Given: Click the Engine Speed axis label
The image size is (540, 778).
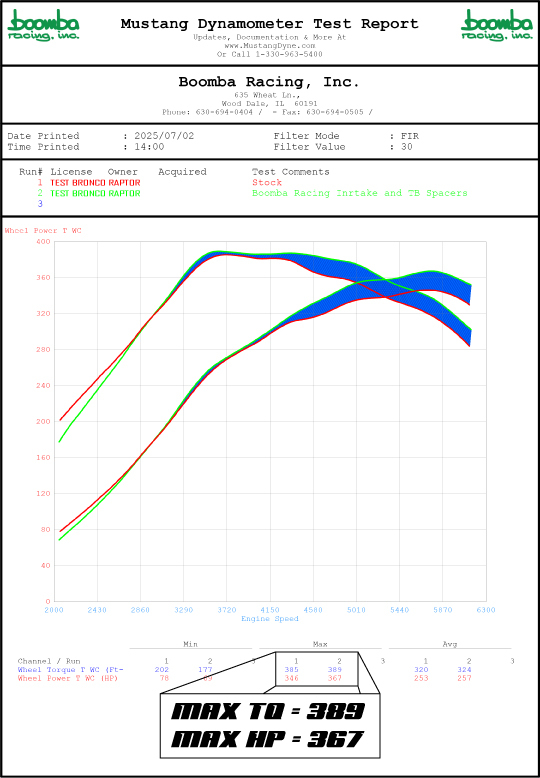Looking at the screenshot, I should 270,619.
